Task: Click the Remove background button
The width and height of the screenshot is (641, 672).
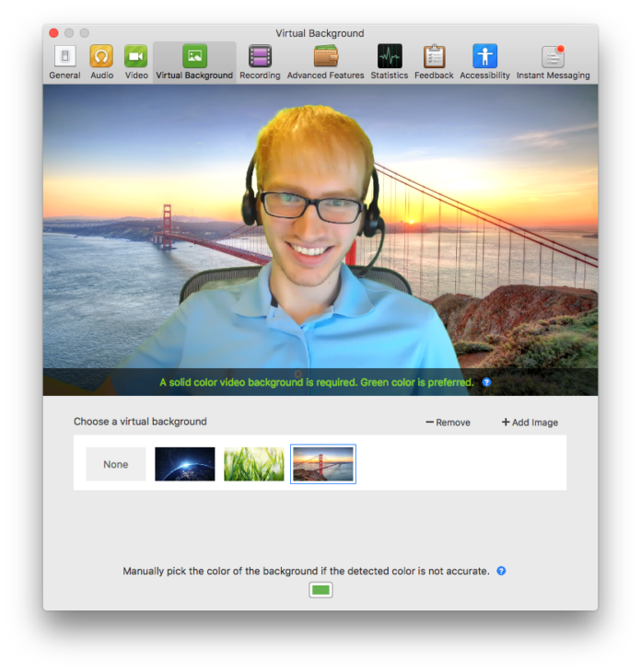Action: click(449, 423)
